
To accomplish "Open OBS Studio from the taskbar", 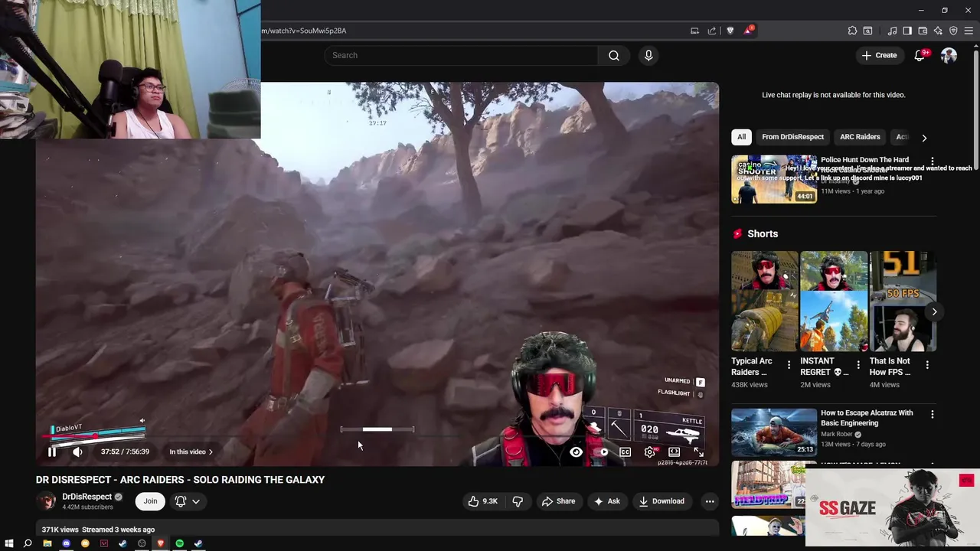I will 142,543.
